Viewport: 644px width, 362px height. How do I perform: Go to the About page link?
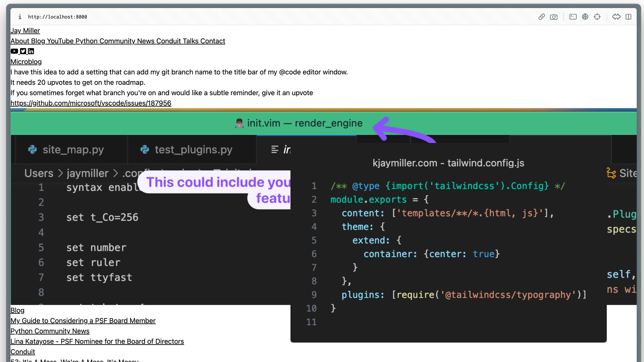pyautogui.click(x=20, y=41)
